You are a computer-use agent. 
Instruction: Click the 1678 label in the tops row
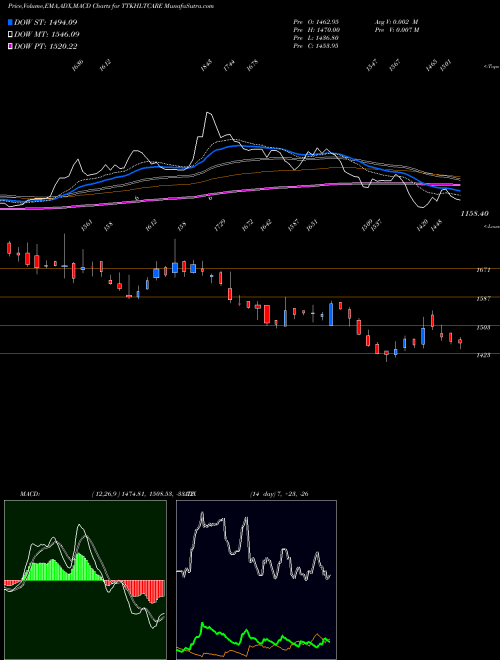[252, 65]
